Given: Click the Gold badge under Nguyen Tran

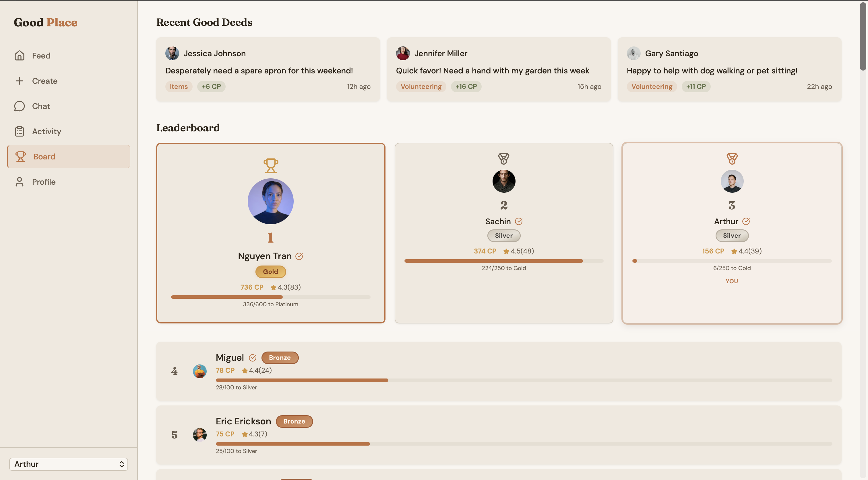Looking at the screenshot, I should click(271, 272).
